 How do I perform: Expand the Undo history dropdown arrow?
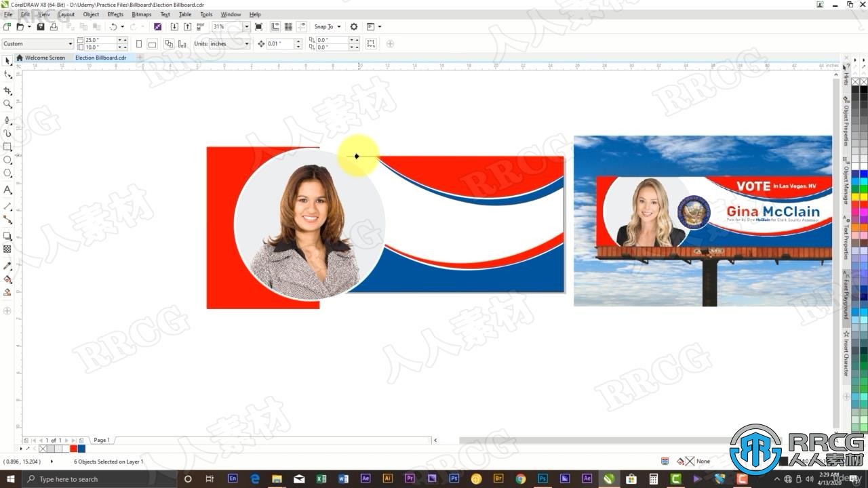[x=122, y=26]
